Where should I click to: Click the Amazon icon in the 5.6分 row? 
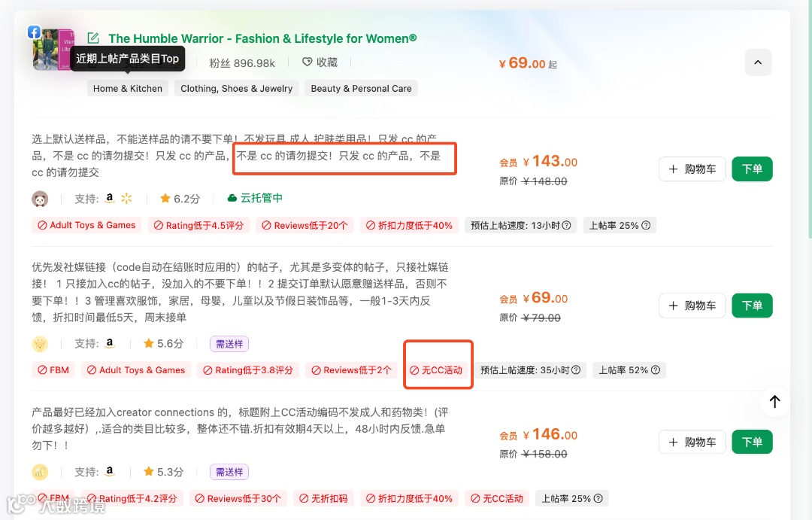click(109, 343)
